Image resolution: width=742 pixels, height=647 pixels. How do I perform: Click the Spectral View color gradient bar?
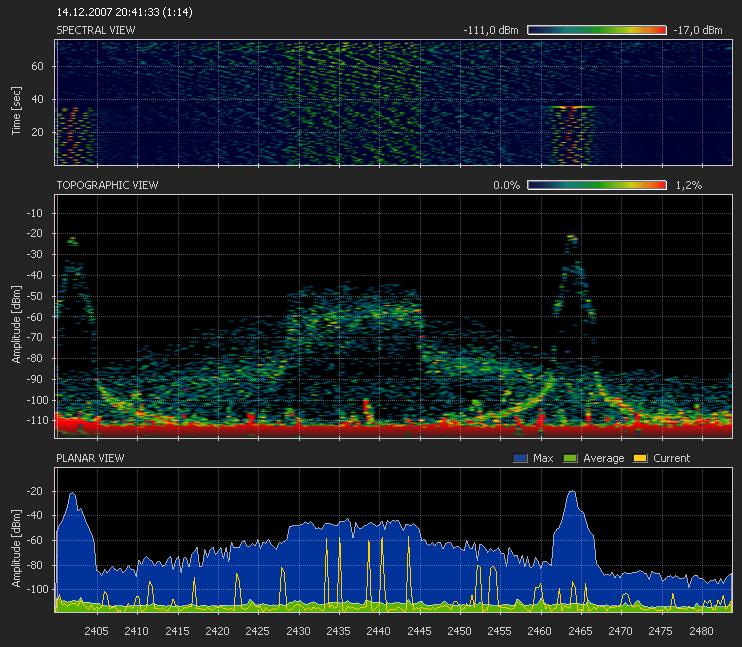click(x=597, y=30)
